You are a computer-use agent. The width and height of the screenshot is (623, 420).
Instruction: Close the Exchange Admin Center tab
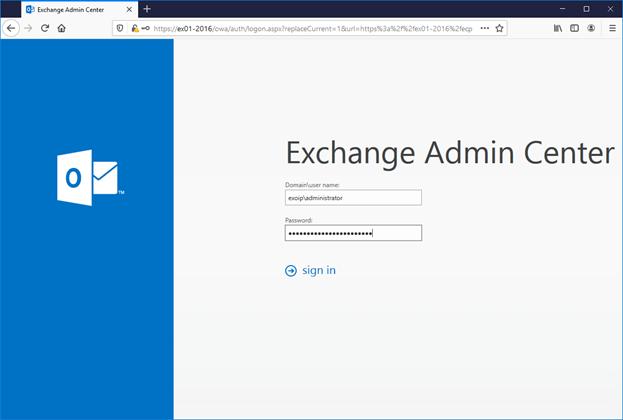[x=129, y=10]
